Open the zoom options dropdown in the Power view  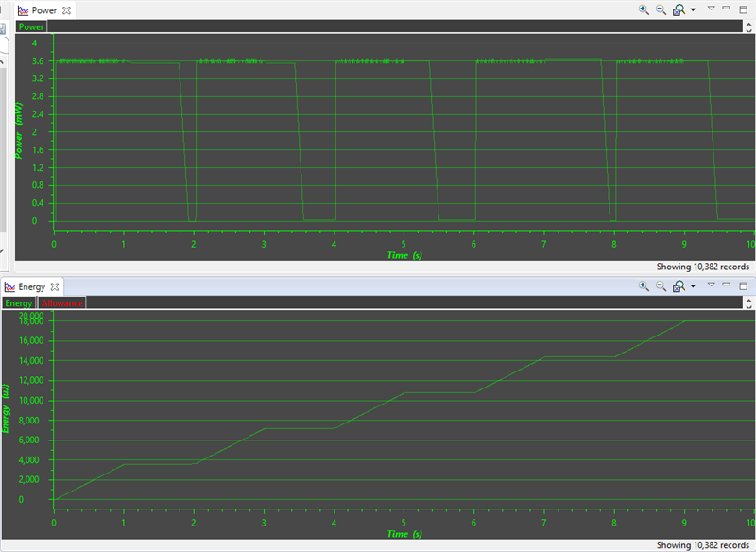click(693, 9)
